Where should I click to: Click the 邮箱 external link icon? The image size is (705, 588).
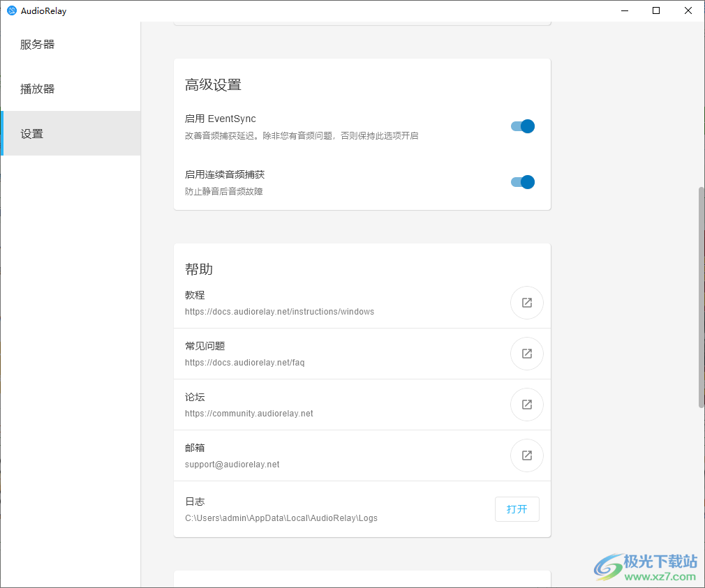pyautogui.click(x=527, y=455)
